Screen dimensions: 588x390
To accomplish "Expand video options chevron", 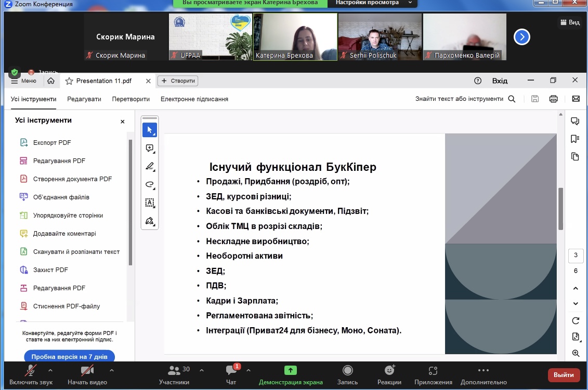I will [111, 370].
